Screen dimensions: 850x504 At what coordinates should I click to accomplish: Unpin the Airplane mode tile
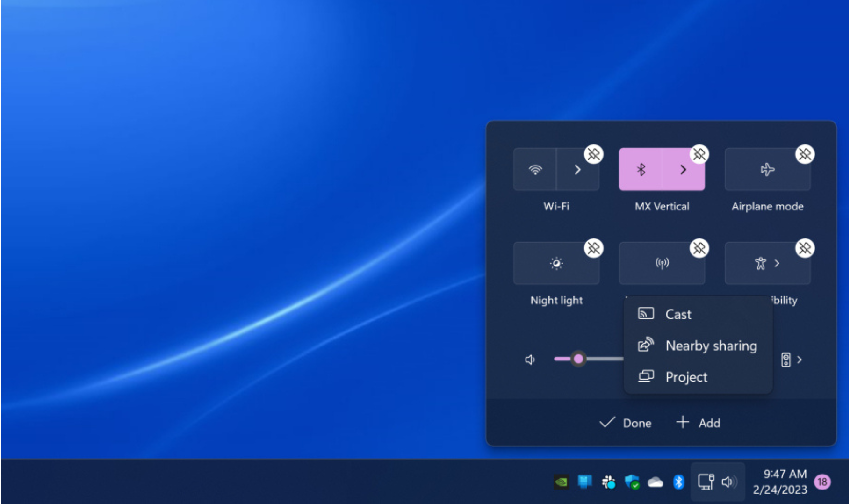805,155
